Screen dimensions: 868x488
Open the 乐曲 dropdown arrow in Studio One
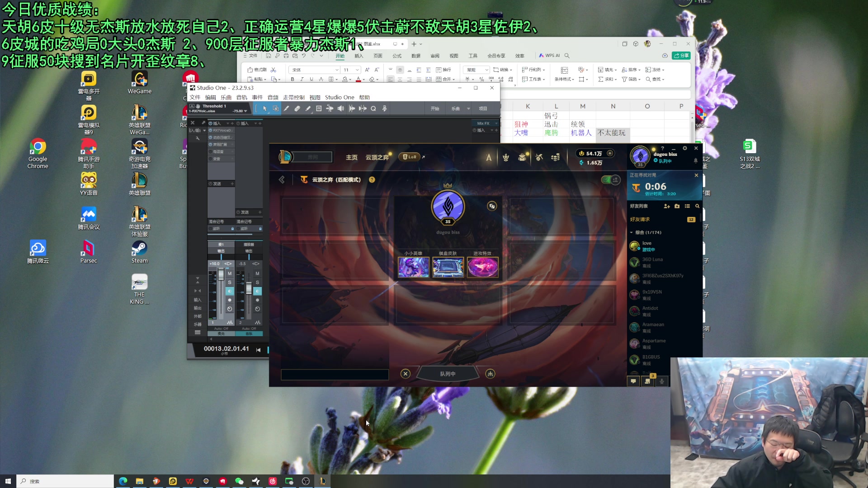pos(468,109)
